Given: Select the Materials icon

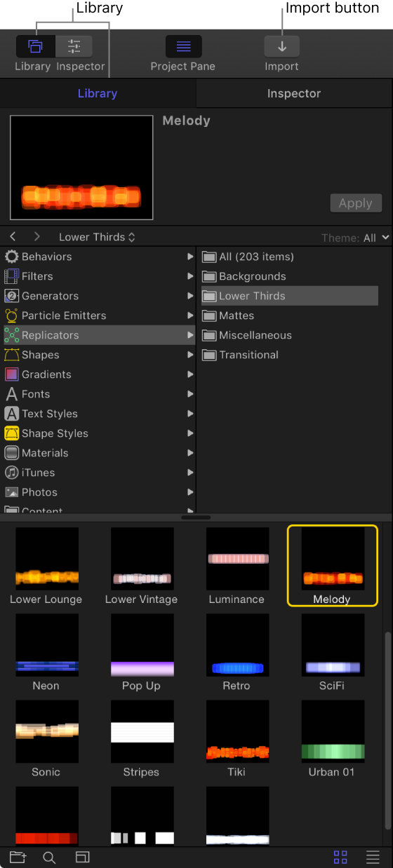Looking at the screenshot, I should coord(11,453).
